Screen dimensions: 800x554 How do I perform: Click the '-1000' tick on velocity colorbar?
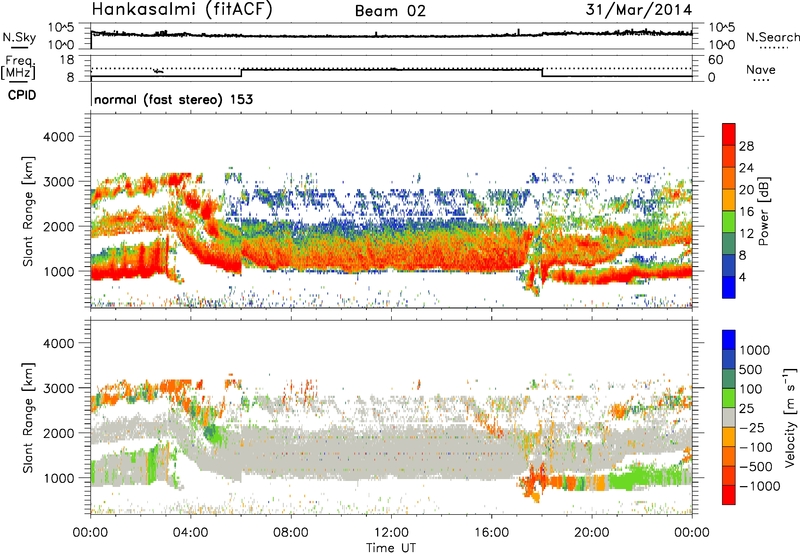point(760,486)
